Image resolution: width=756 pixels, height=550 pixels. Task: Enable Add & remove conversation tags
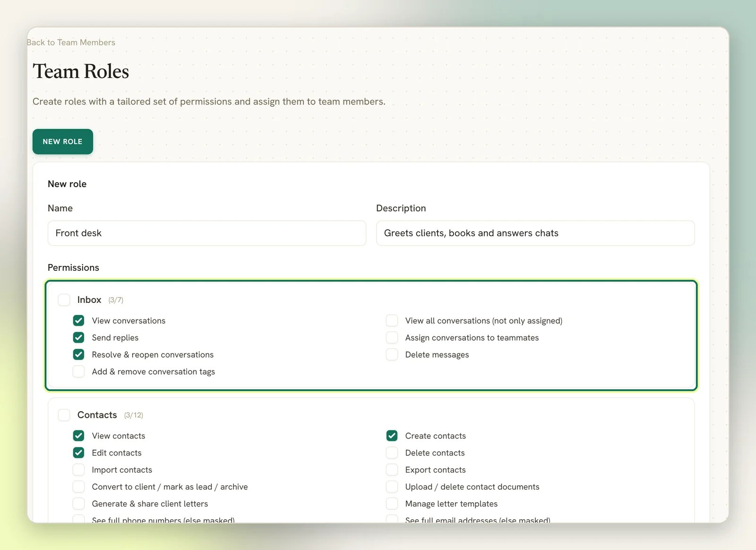coord(79,372)
